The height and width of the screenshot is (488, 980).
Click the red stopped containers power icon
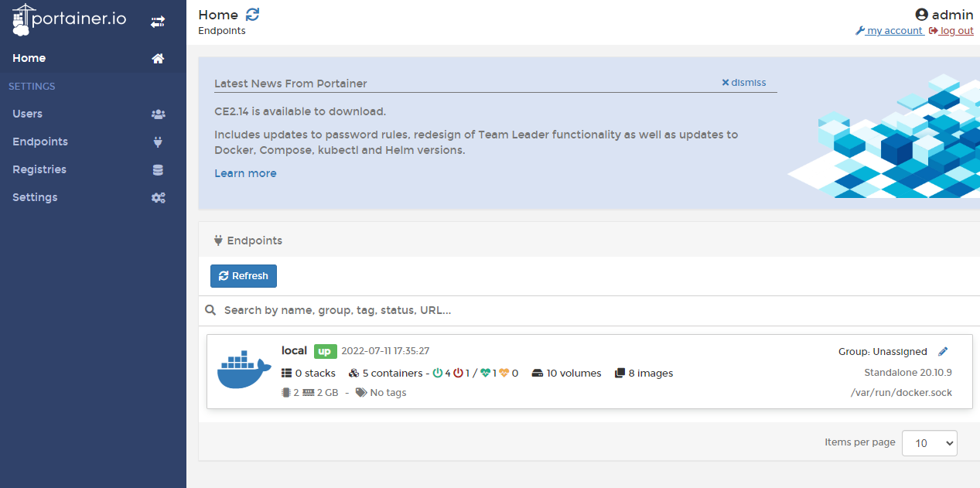[x=458, y=373]
